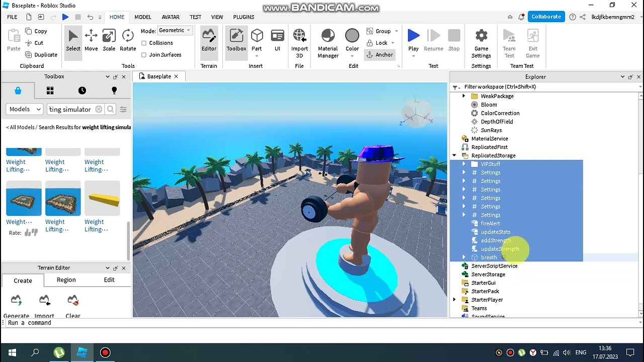Click the Run a command bar
Screen dimensions: 644x362
(322, 323)
